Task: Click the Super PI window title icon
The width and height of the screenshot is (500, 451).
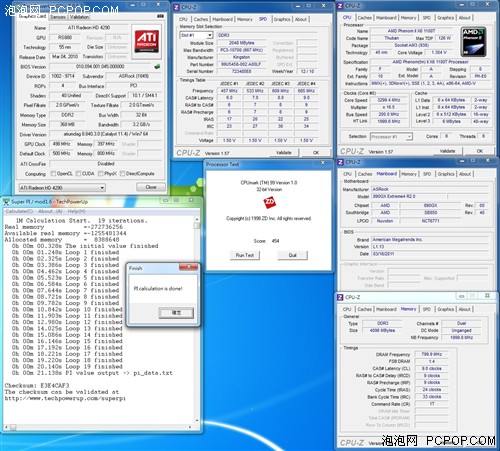Action: [x=6, y=202]
